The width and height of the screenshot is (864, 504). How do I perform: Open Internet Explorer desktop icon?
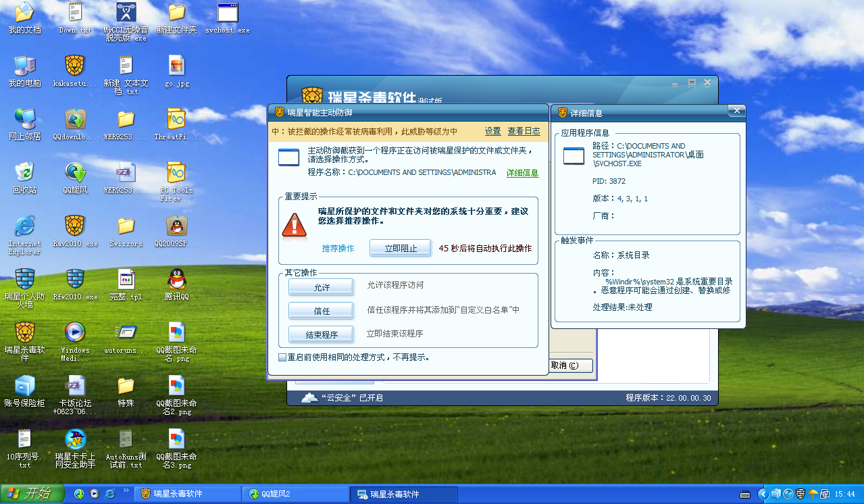tap(24, 235)
